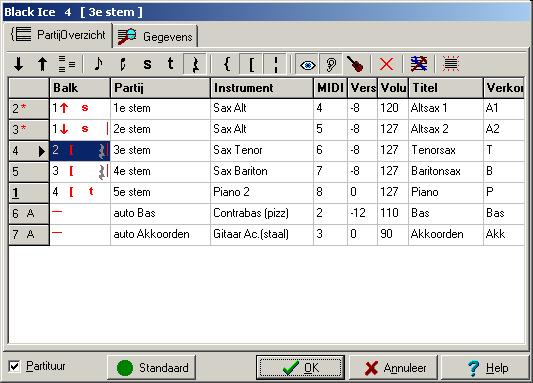
Task: Click the 'Akk' abbreviation cell
Action: point(504,234)
